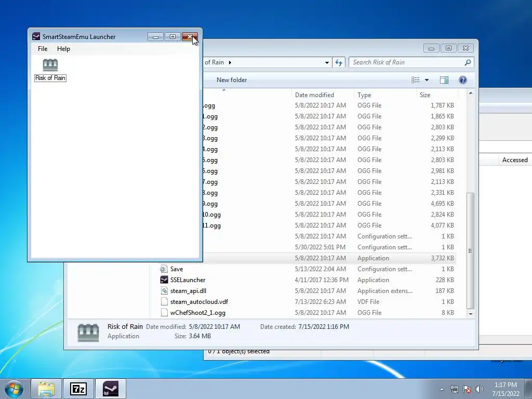Click the Accessed column header in background window
The image size is (532, 399).
515,160
